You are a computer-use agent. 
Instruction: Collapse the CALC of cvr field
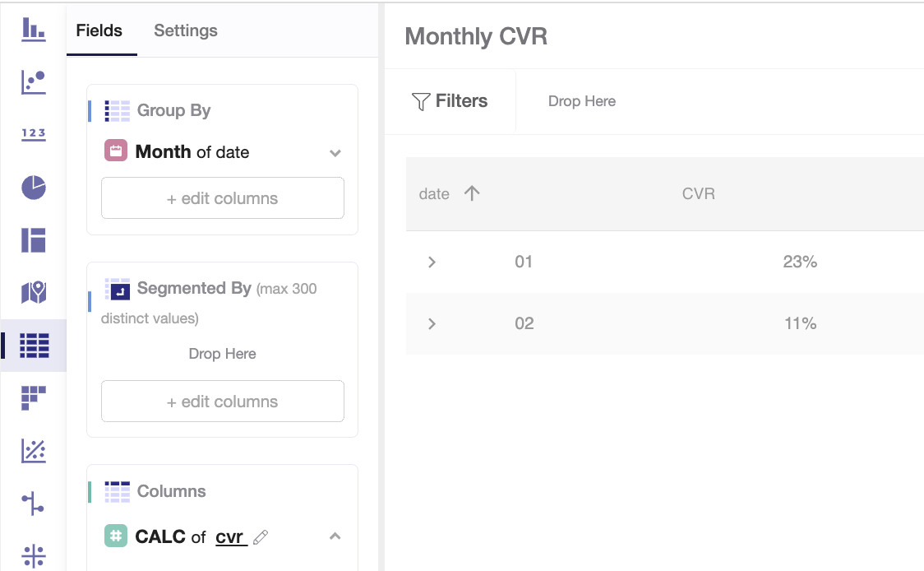pyautogui.click(x=335, y=536)
